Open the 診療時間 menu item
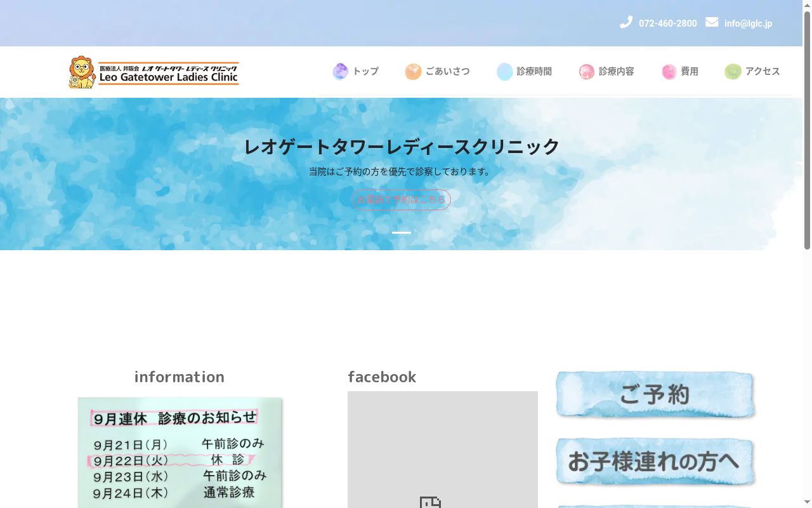 pos(534,72)
